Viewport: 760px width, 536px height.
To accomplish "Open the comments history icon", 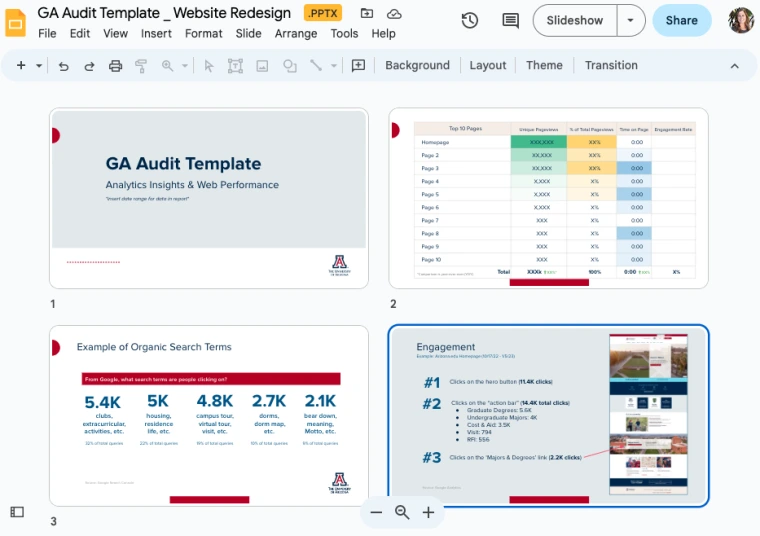I will 510,20.
